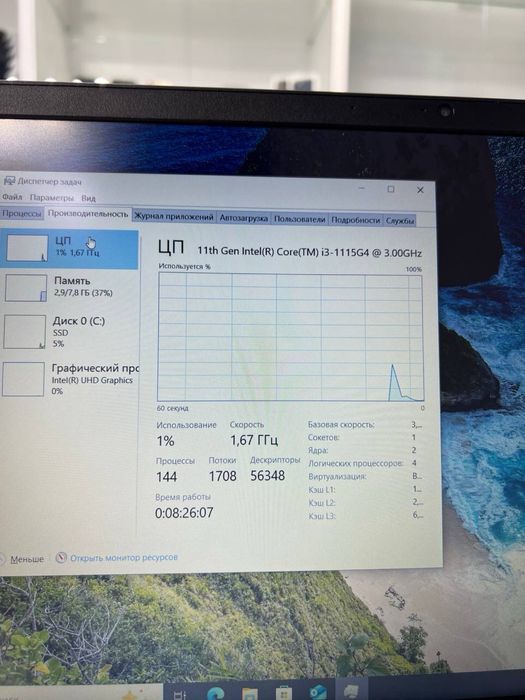525x700 pixels.
Task: Minimize the Task Manager window
Action: [362, 188]
